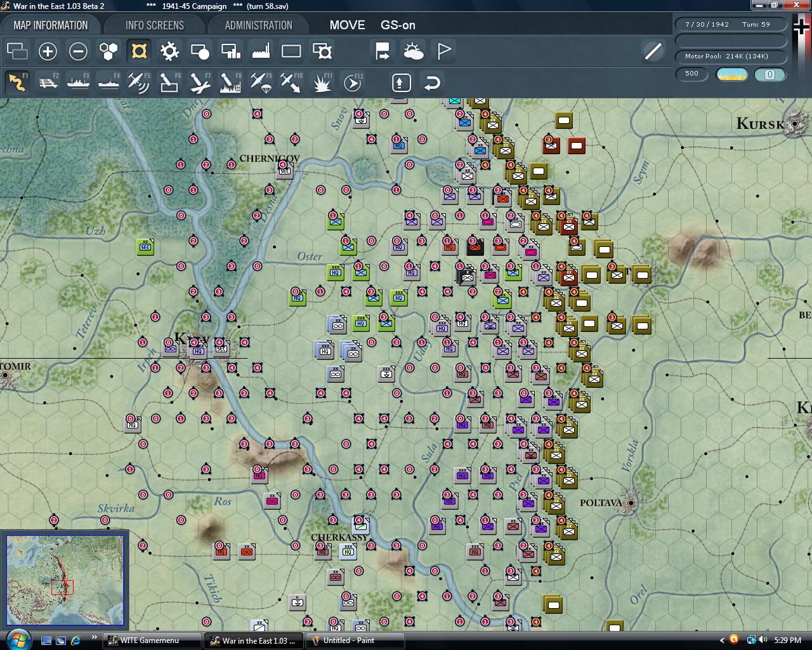Viewport: 812px width, 650px height.
Task: Switch to the ADMINISTRATION tab
Action: (x=258, y=25)
